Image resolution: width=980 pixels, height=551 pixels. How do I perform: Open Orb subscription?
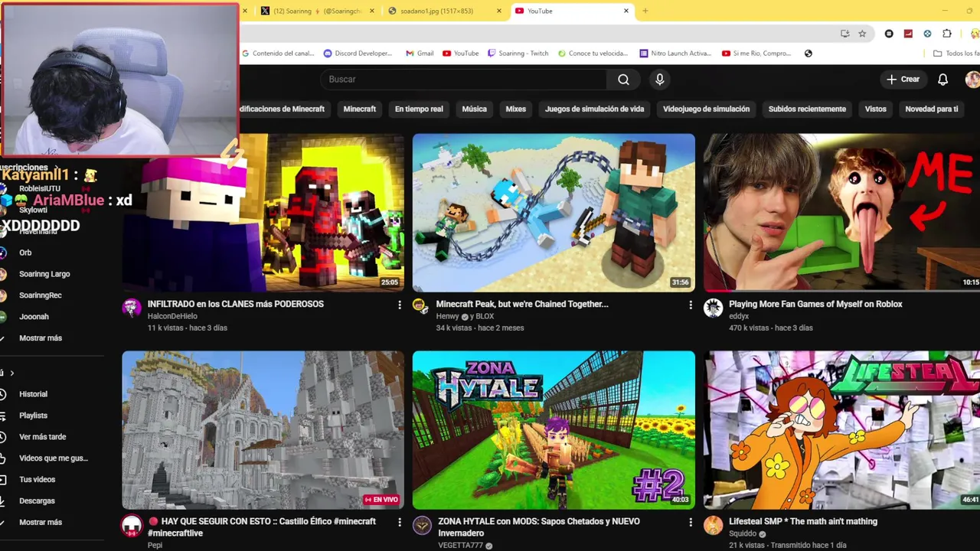25,253
